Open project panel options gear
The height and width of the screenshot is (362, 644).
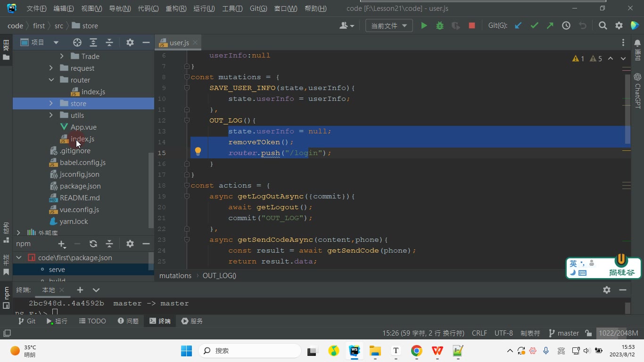coord(130,42)
